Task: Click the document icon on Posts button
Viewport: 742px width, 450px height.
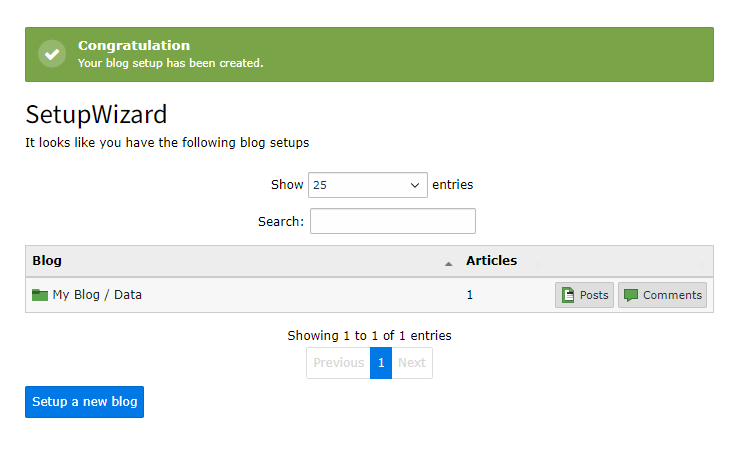Action: [568, 295]
